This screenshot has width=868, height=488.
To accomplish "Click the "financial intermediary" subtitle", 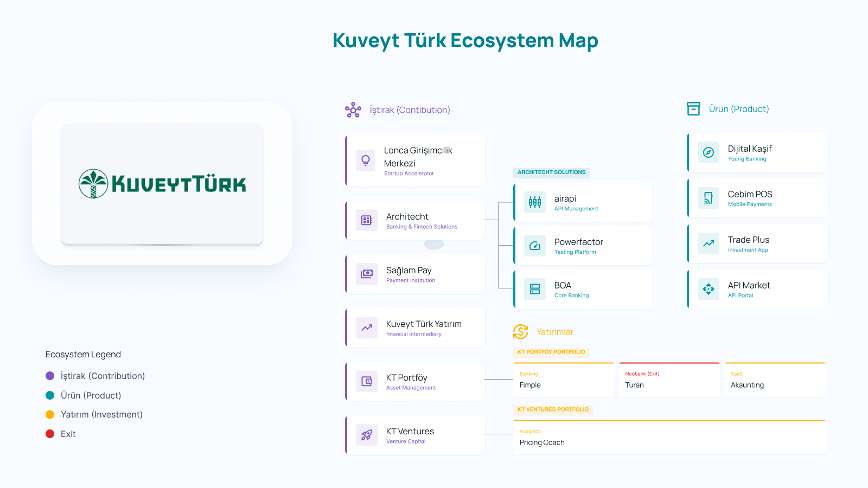I will point(414,334).
